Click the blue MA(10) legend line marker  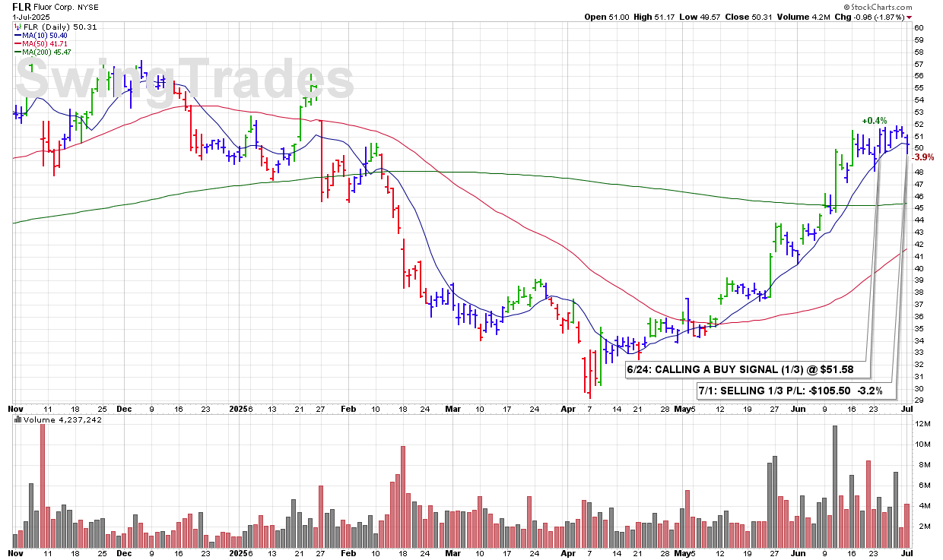pyautogui.click(x=17, y=35)
